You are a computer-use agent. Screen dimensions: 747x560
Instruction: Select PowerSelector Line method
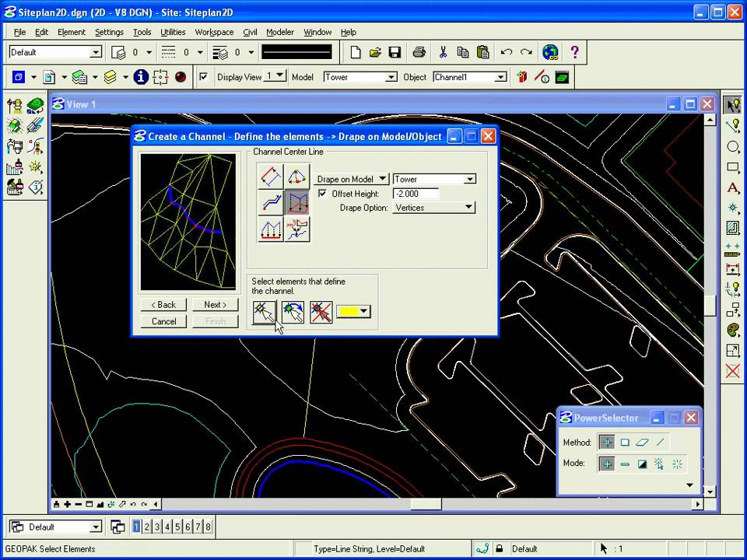coord(661,443)
